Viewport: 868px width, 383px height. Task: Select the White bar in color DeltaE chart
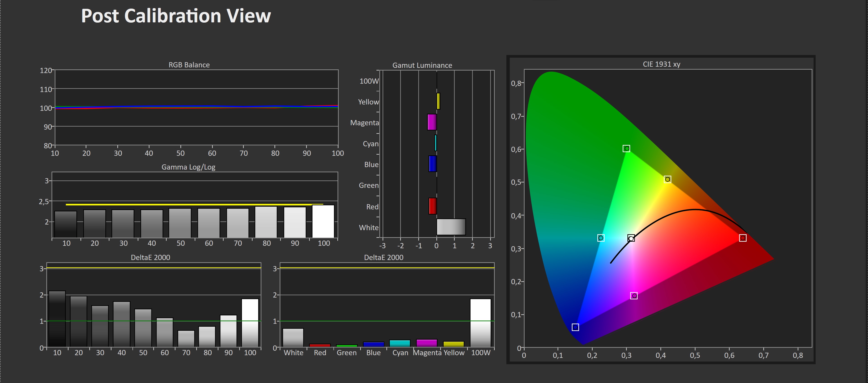coord(293,337)
